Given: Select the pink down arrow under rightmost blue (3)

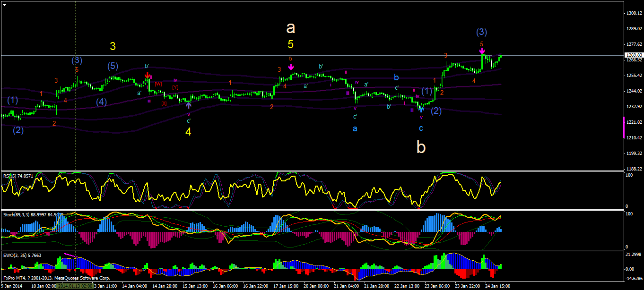Looking at the screenshot, I should (x=482, y=51).
